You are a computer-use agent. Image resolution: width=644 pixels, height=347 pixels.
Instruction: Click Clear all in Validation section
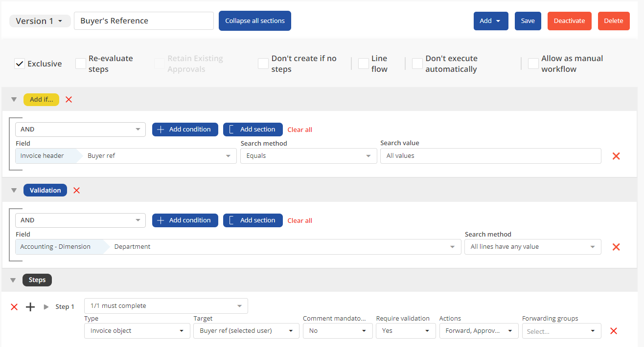pyautogui.click(x=299, y=221)
